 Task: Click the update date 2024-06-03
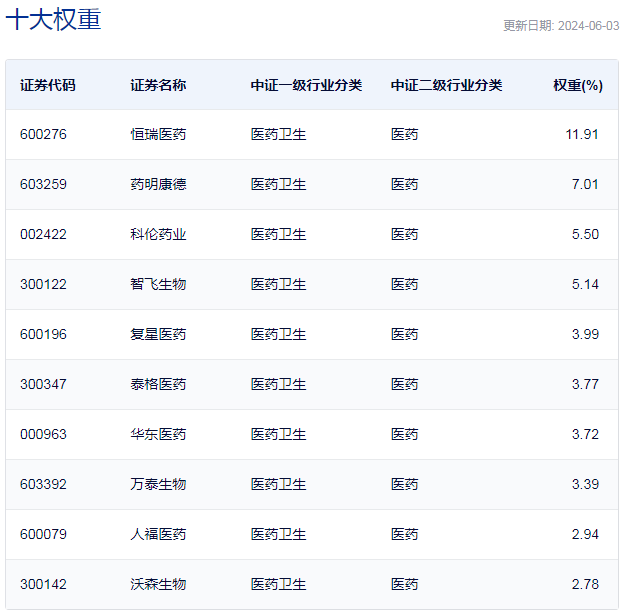[588, 26]
